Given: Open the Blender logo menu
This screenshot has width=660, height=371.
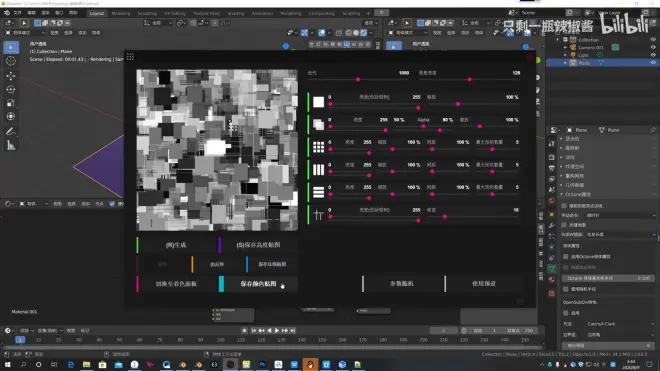Looking at the screenshot, I should coord(7,13).
